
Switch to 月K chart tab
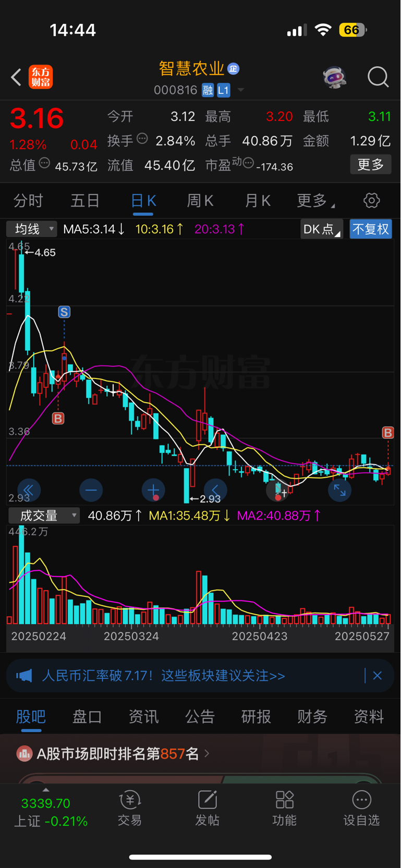tap(258, 201)
